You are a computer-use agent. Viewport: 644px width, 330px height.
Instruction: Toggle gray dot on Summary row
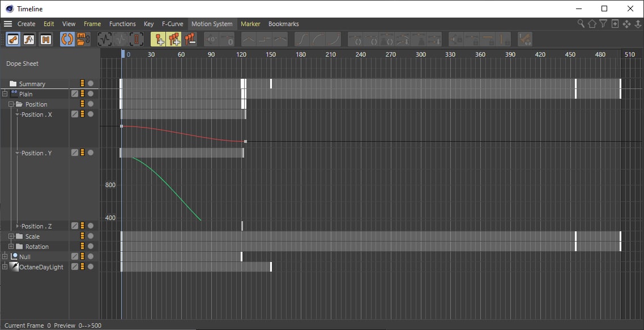pyautogui.click(x=91, y=83)
